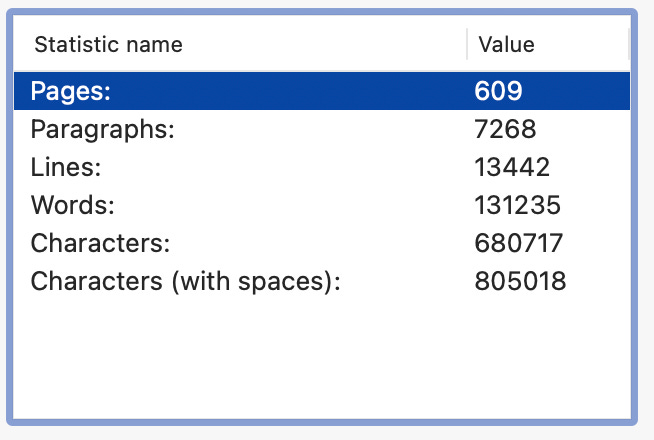Click the Pages: label text

pos(70,91)
